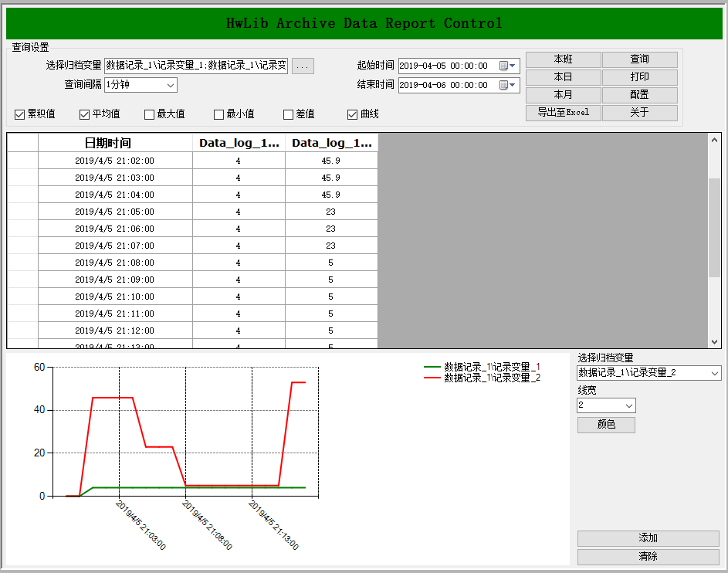Open calendar picker for 结束时间 end time
Screen dimensions: 728x573
point(507,85)
